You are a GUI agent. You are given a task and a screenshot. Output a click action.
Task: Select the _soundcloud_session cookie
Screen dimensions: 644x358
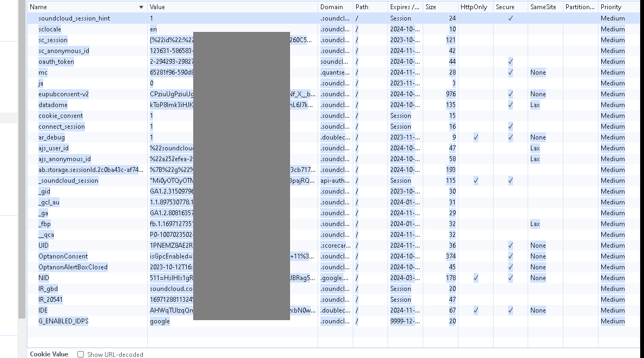(68, 181)
